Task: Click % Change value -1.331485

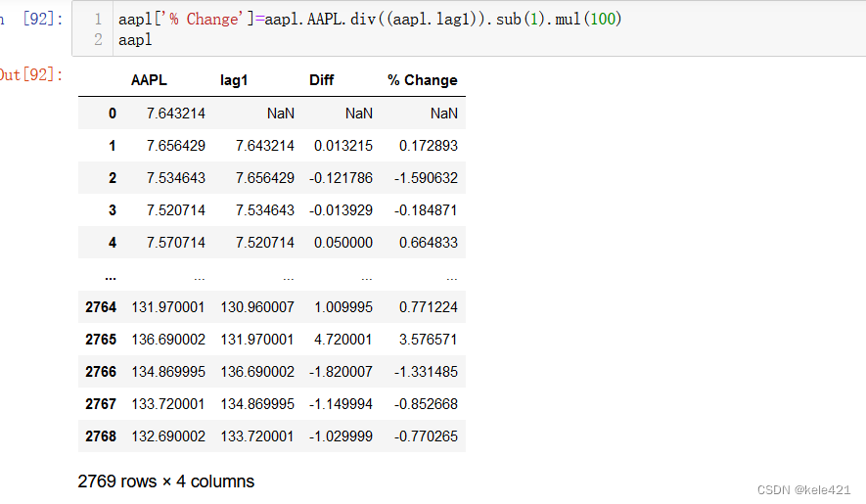Action: [426, 372]
